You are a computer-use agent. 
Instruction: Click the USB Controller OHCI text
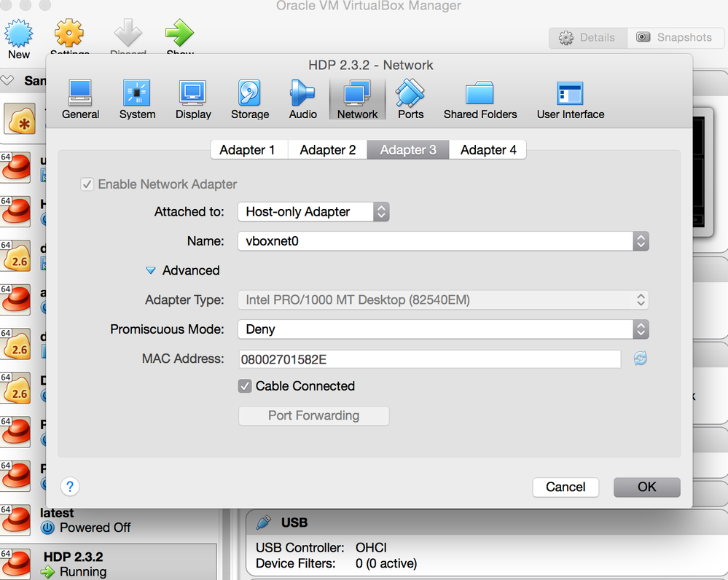(321, 548)
